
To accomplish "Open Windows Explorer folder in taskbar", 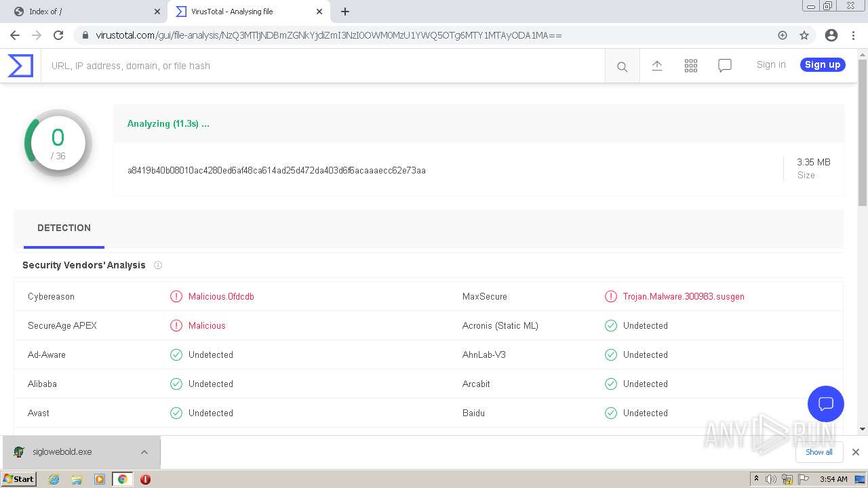I will click(x=77, y=479).
